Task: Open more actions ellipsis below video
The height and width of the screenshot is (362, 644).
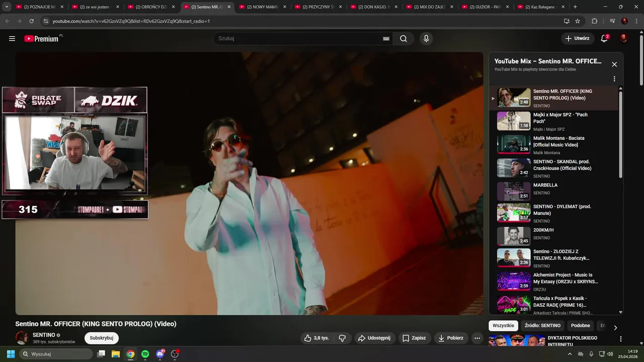Action: click(x=477, y=338)
